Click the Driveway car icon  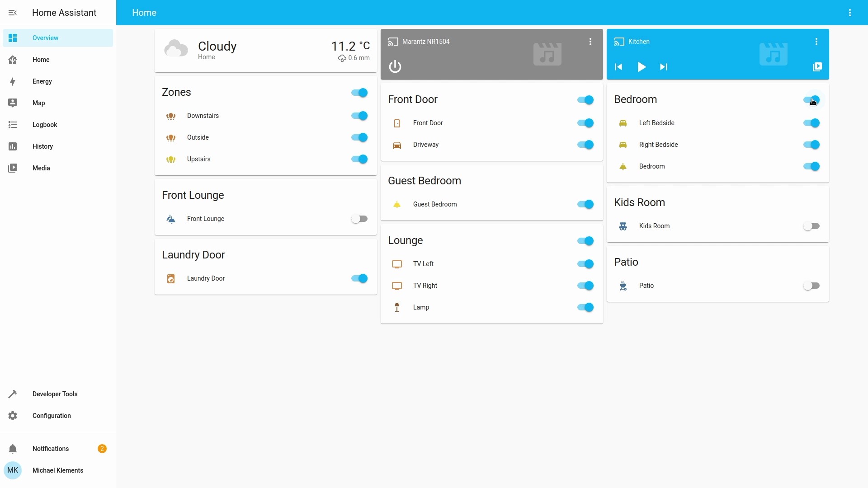tap(397, 145)
